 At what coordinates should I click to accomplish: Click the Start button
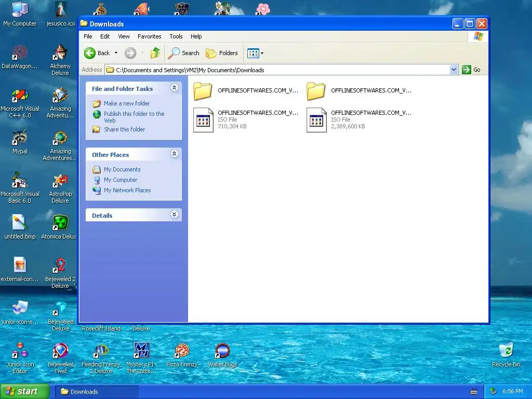[x=24, y=391]
